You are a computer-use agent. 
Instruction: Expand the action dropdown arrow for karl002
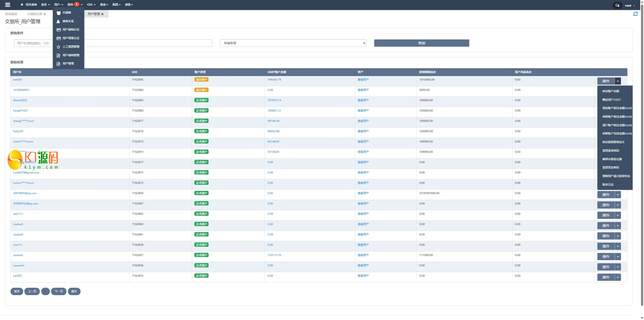click(618, 277)
